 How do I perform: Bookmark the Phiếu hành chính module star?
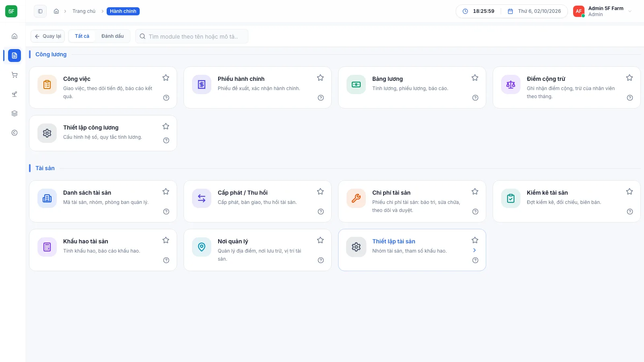point(320,78)
